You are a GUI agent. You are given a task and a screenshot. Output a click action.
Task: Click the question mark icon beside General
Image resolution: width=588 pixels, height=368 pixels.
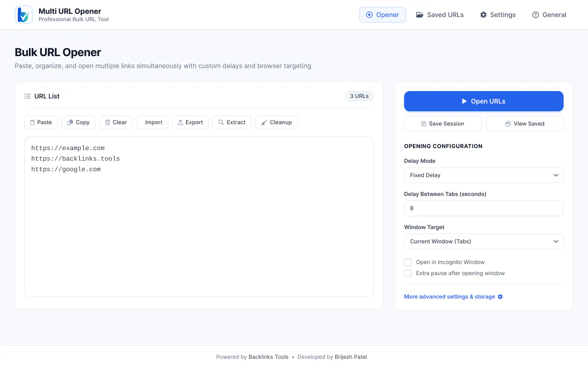click(536, 15)
